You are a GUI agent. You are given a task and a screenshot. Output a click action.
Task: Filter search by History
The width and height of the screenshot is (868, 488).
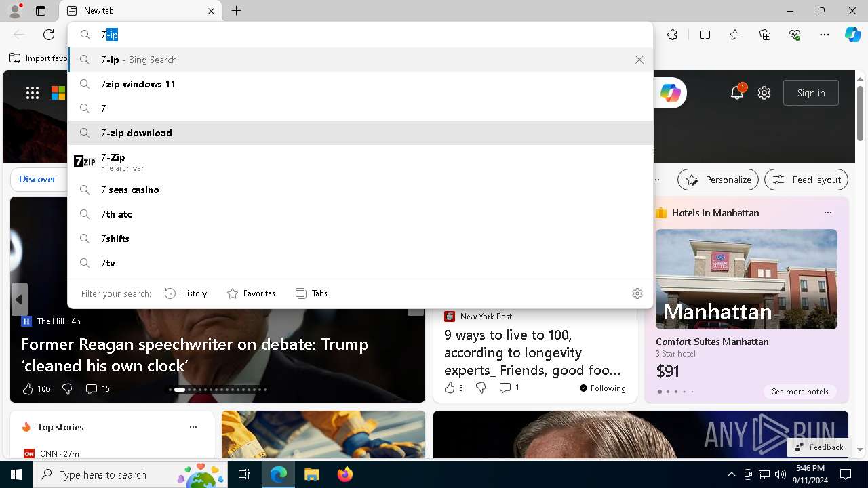click(x=186, y=293)
